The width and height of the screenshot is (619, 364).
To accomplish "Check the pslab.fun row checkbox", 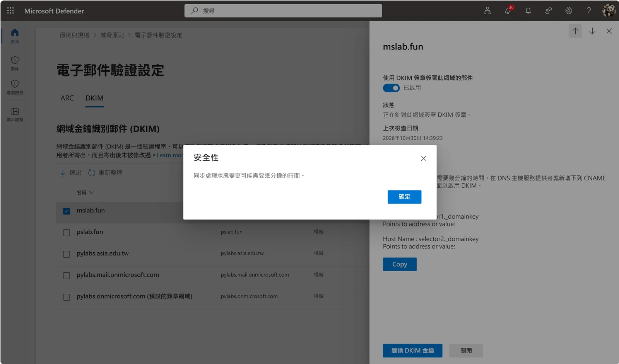I will tap(67, 233).
